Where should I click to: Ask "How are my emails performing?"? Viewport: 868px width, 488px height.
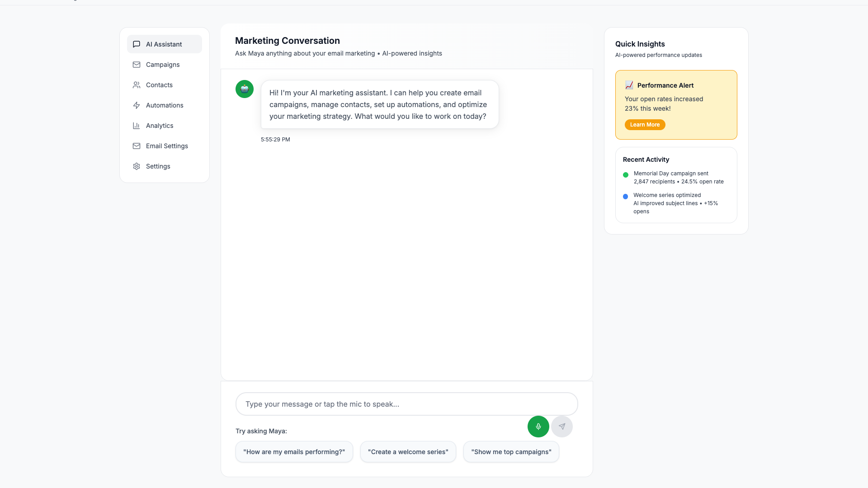(294, 451)
